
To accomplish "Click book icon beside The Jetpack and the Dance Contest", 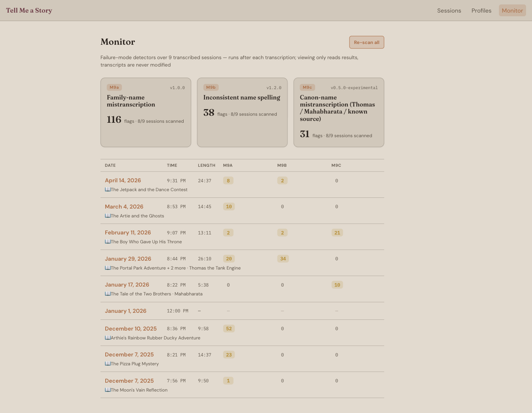I will pos(108,190).
